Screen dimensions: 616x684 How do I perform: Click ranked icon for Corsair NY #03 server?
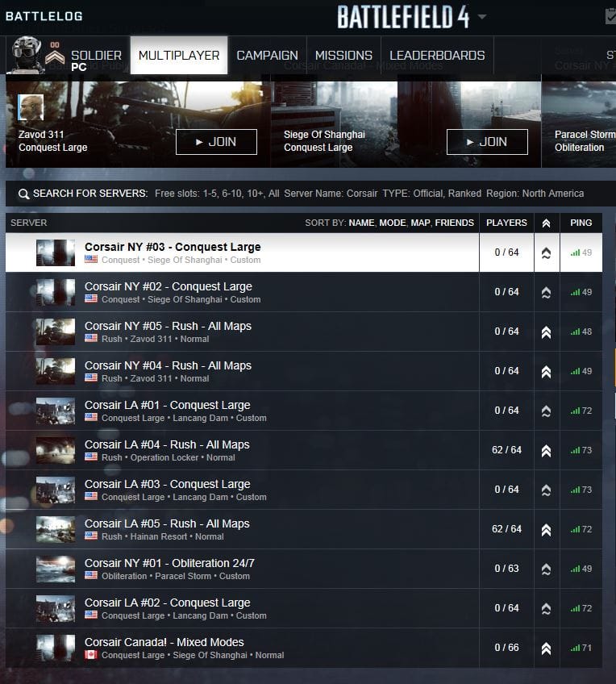click(546, 253)
